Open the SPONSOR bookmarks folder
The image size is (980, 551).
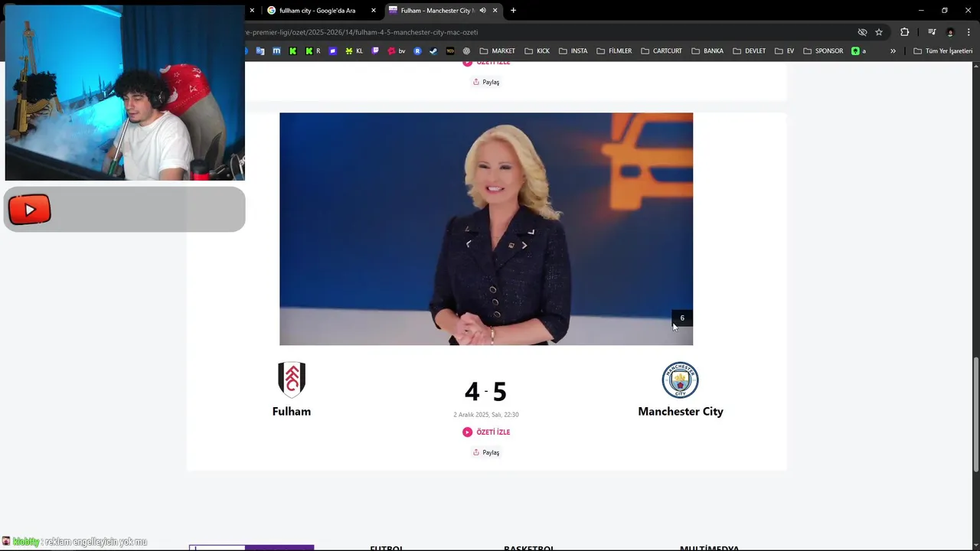[x=824, y=51]
